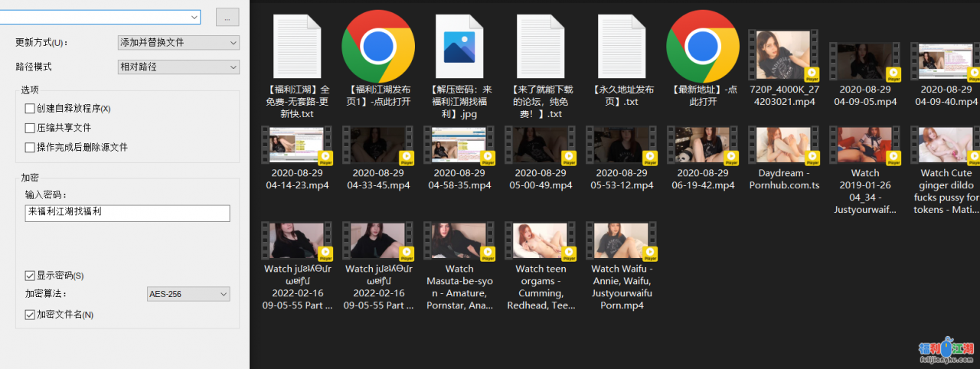Select the 来了就能下载的论坛 txt file
980x369 pixels.
pos(541,47)
